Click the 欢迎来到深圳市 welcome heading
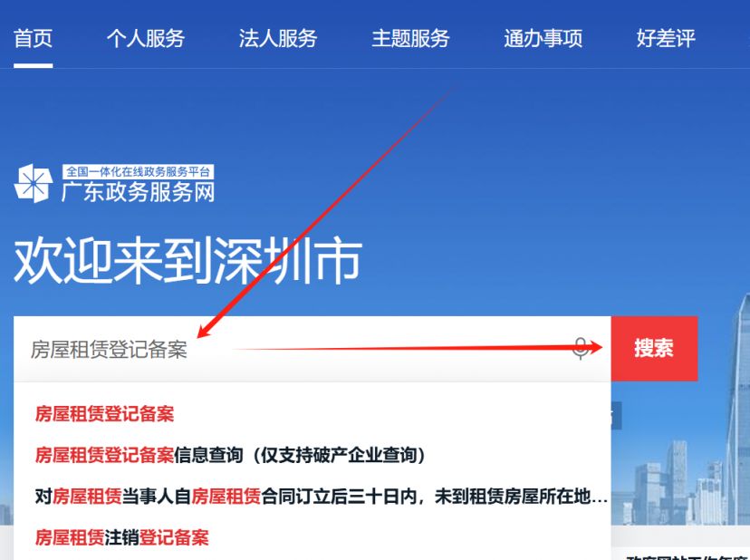This screenshot has height=560, width=750. pyautogui.click(x=187, y=261)
